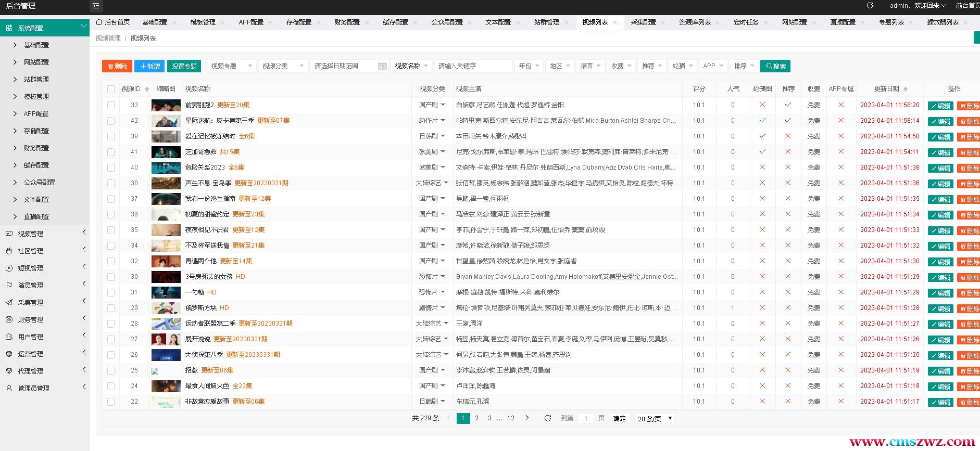Image resolution: width=980 pixels, height=451 pixels.
Task: Toggle recommend checkmark for video ID 42
Action: [788, 120]
